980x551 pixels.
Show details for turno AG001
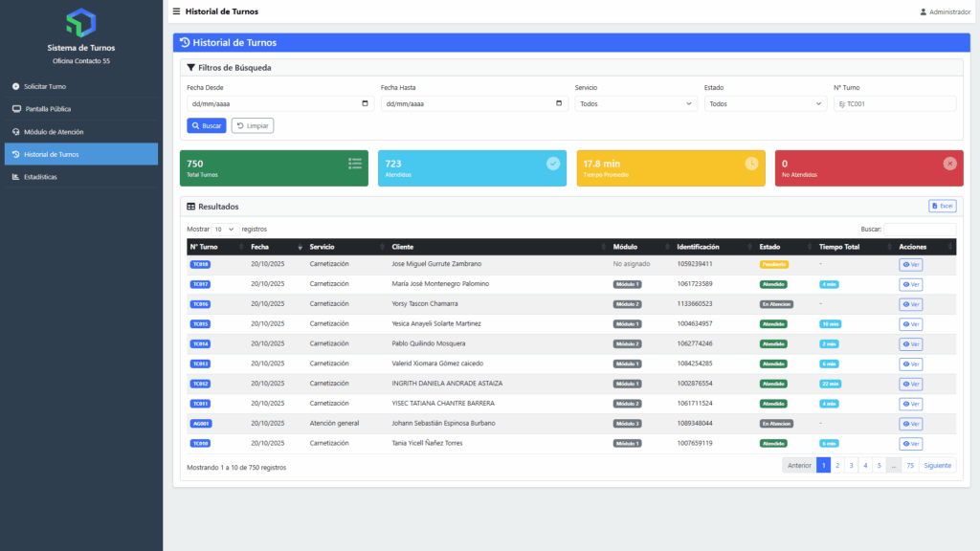[910, 424]
